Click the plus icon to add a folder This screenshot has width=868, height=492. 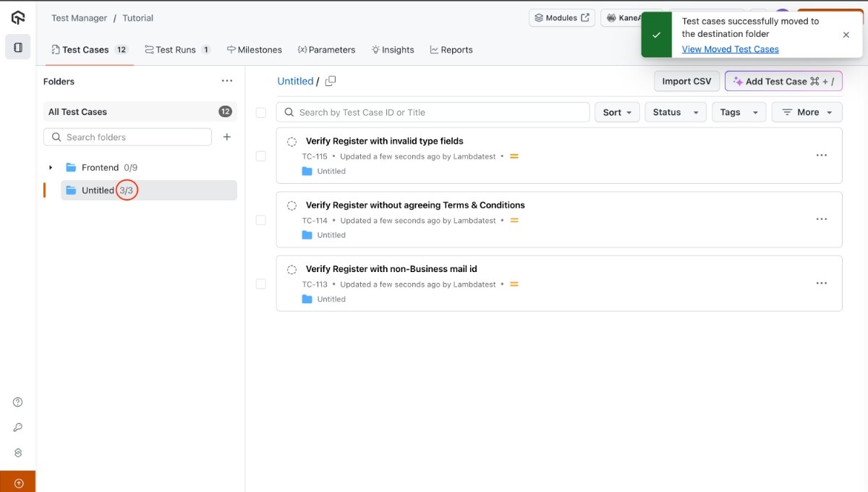click(x=226, y=137)
